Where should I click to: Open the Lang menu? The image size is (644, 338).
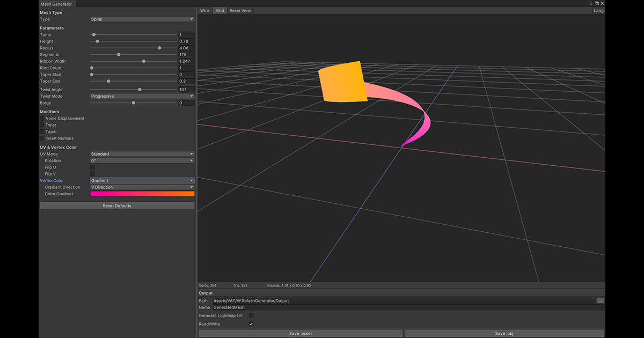click(x=598, y=10)
